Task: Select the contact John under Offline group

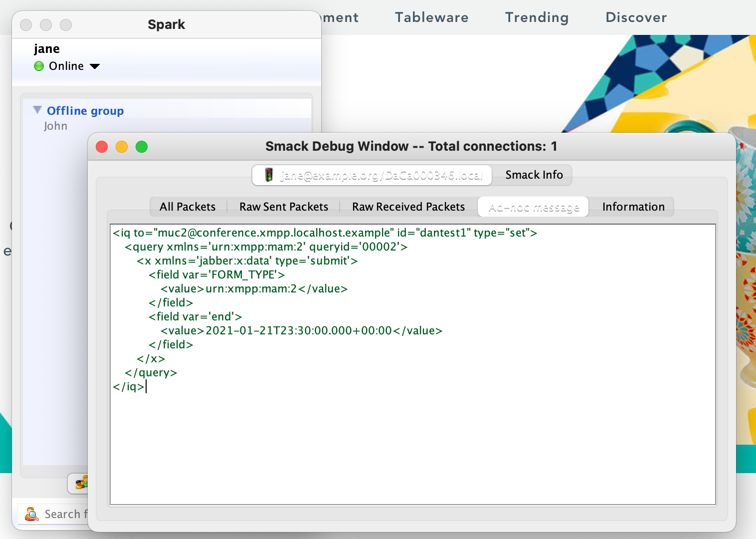Action: pos(56,126)
